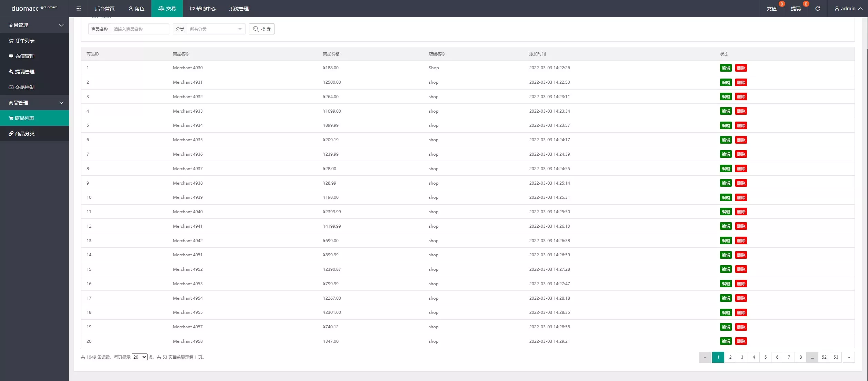
Task: Focus the 商品名称 search input field
Action: 140,29
